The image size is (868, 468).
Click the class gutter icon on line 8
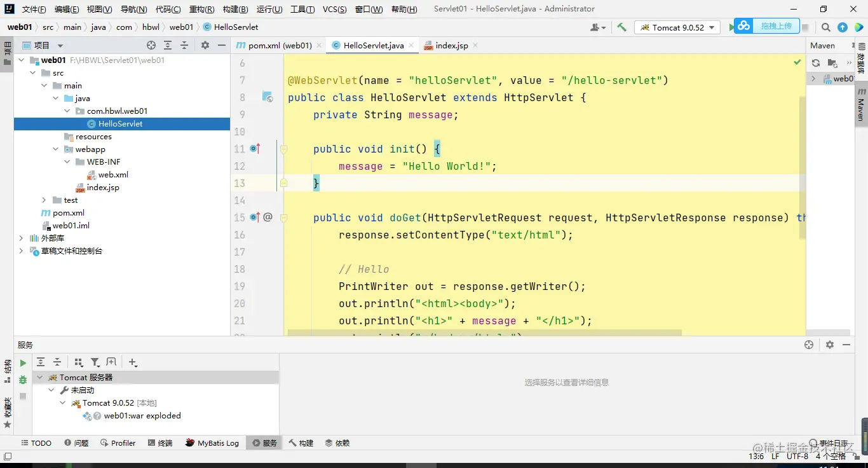click(x=268, y=97)
